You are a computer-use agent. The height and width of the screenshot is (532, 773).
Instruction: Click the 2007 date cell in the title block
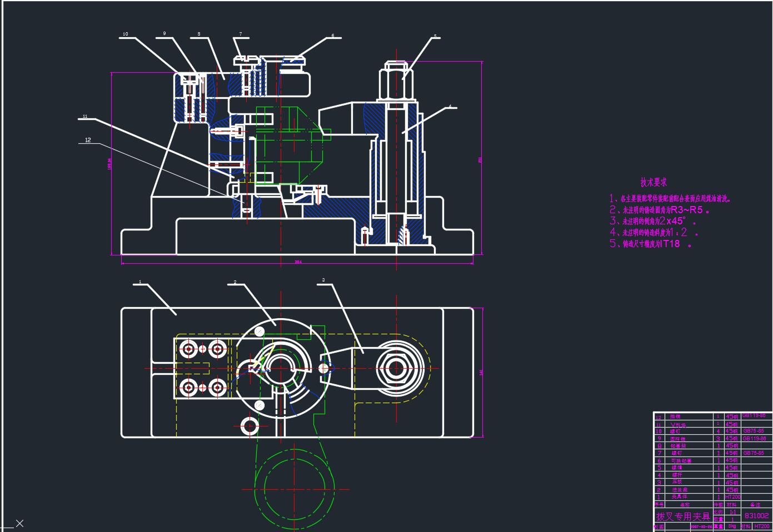point(701,526)
